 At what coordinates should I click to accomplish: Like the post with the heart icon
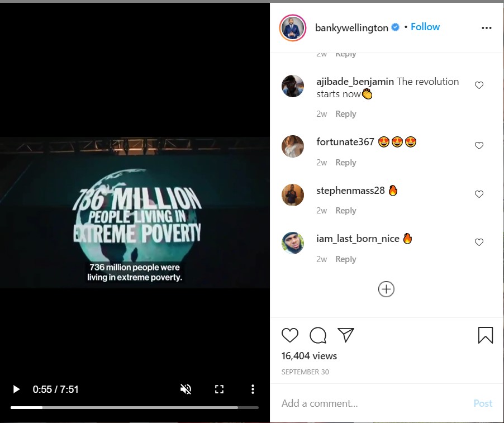point(289,335)
